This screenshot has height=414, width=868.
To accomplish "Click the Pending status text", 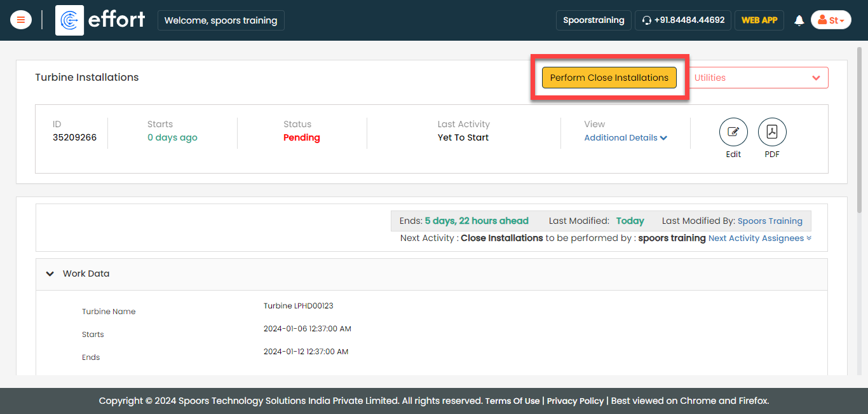I will [301, 137].
